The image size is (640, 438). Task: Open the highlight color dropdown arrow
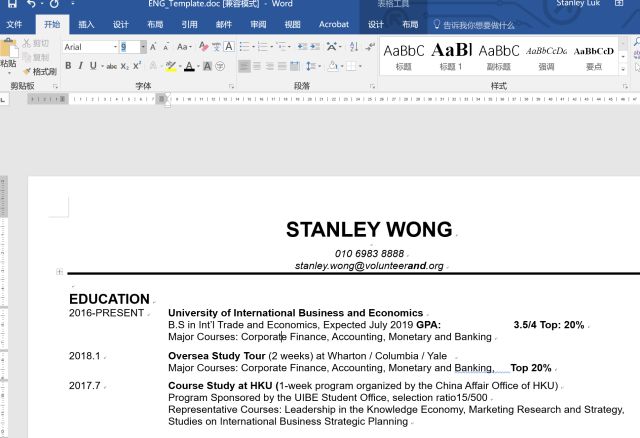[180, 66]
